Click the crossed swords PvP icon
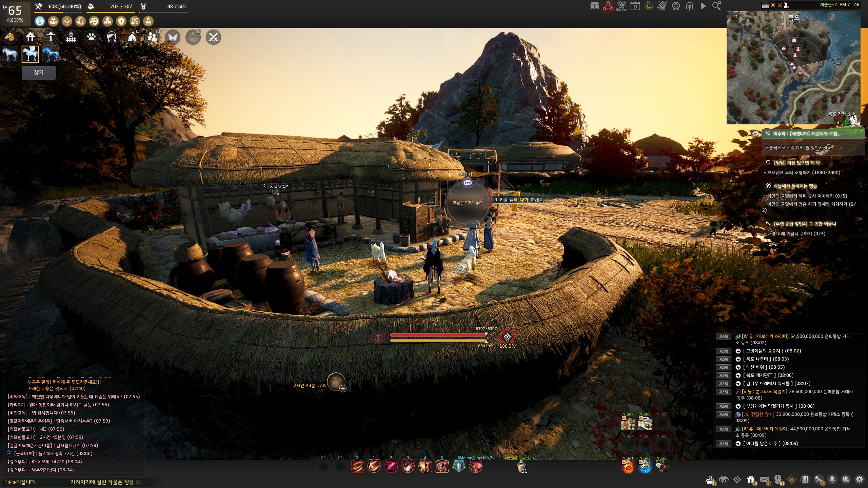Screen dimensions: 868x488 point(213,37)
